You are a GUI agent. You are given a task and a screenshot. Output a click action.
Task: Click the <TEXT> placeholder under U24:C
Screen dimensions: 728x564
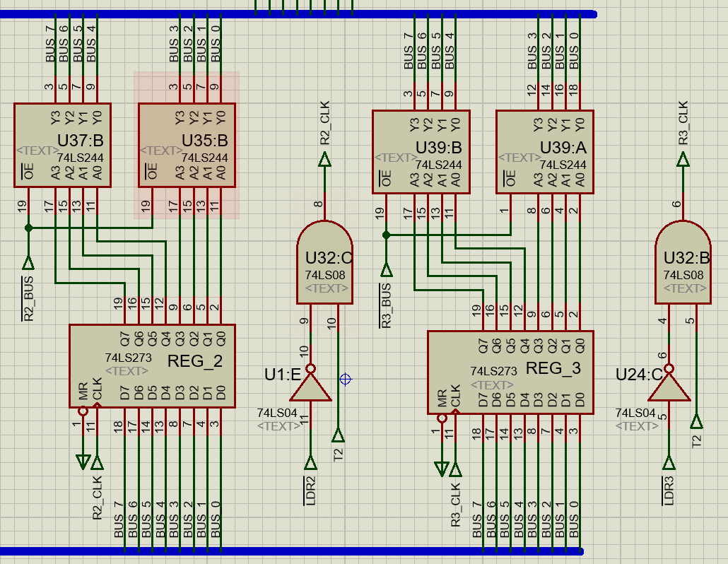point(637,425)
